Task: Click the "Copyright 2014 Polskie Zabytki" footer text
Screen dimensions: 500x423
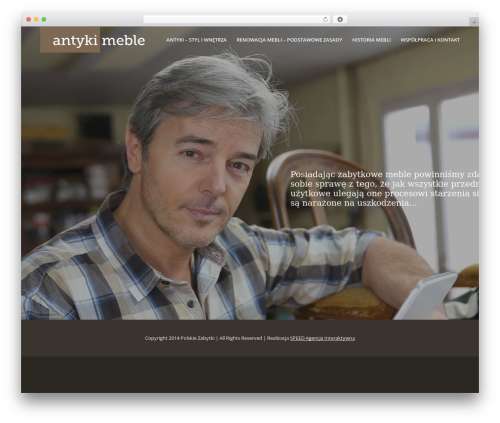Action: (x=180, y=338)
